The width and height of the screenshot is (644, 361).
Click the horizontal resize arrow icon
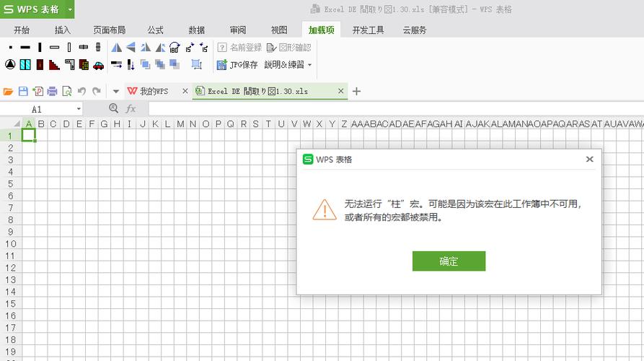click(117, 64)
